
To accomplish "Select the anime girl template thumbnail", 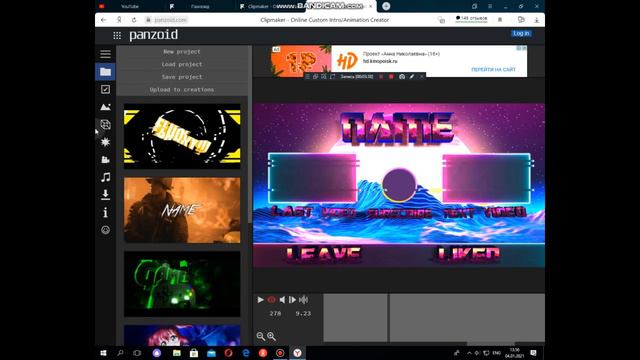I will pos(182,335).
